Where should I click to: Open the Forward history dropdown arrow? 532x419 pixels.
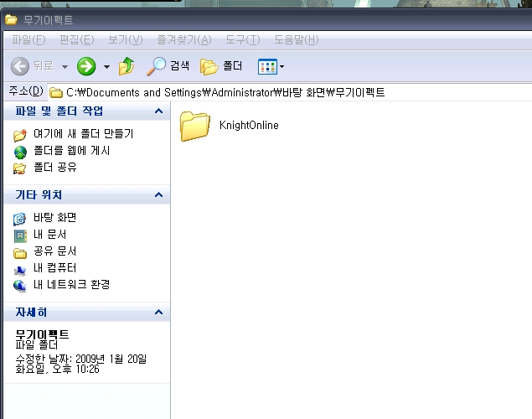(106, 67)
